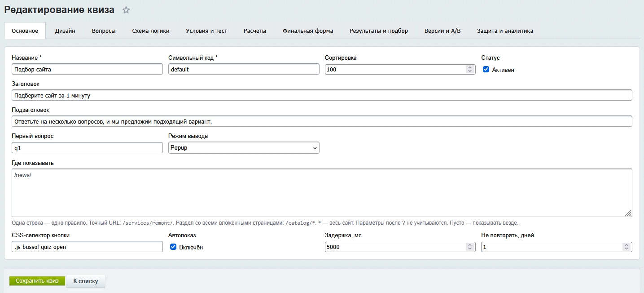Image resolution: width=644 pixels, height=293 pixels.
Task: Toggle the Активен status checkbox
Action: click(x=486, y=70)
